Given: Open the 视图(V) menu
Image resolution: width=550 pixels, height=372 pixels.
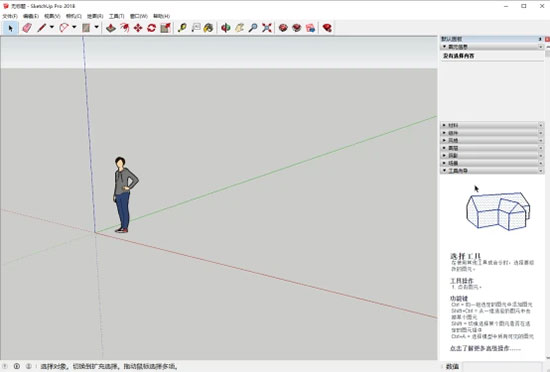Looking at the screenshot, I should coord(52,16).
